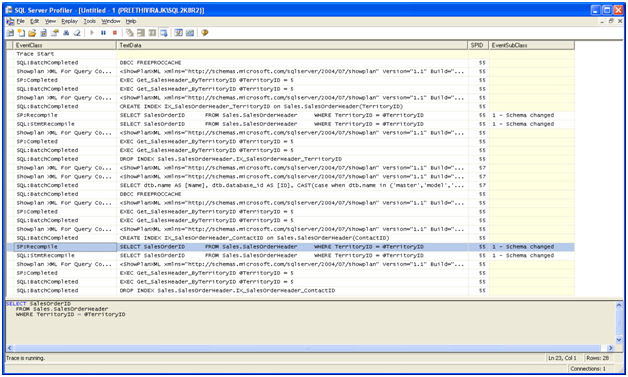Open the Edit menu
The image size is (628, 377).
point(35,21)
